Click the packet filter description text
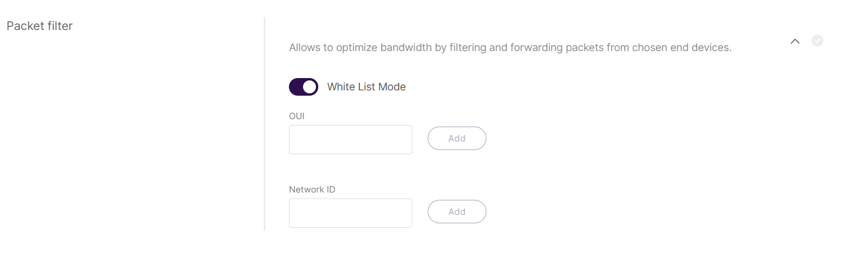This screenshot has height=270, width=868. click(x=510, y=48)
